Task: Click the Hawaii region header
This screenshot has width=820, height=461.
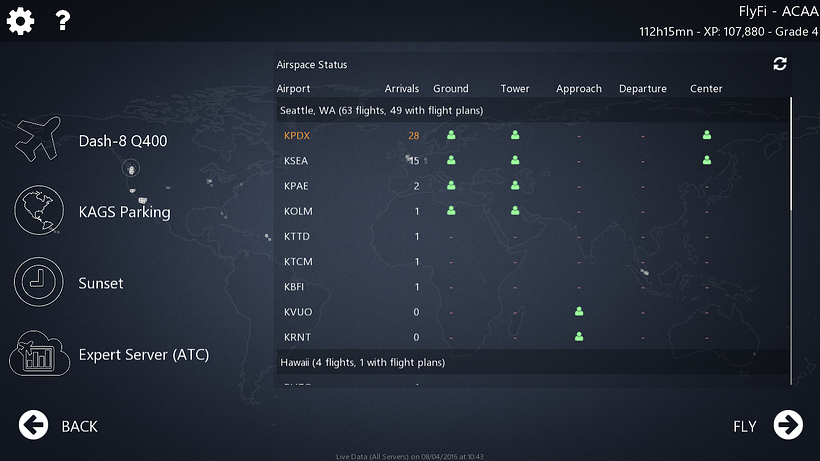Action: point(532,362)
